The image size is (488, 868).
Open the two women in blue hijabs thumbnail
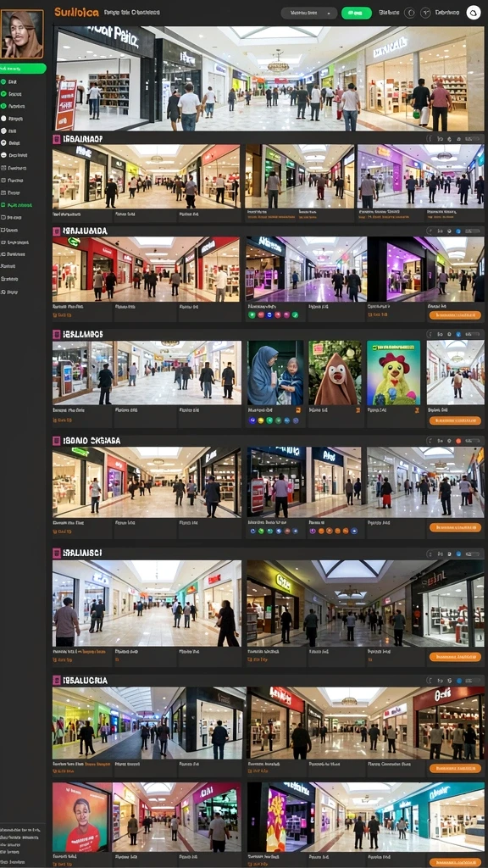[275, 373]
